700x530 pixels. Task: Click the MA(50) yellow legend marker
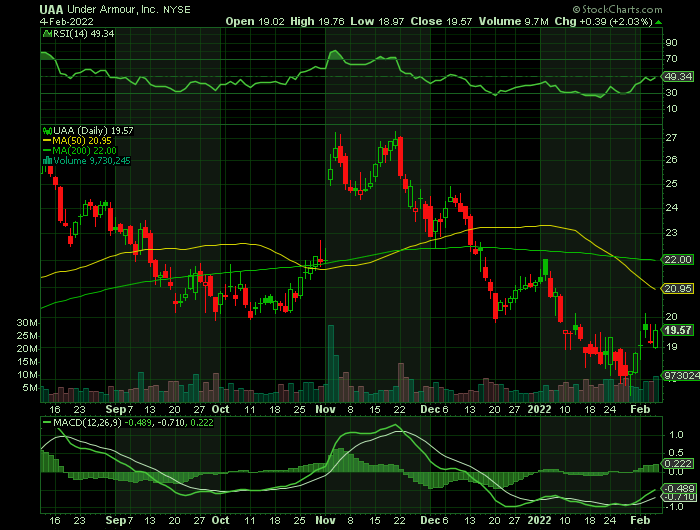point(45,141)
